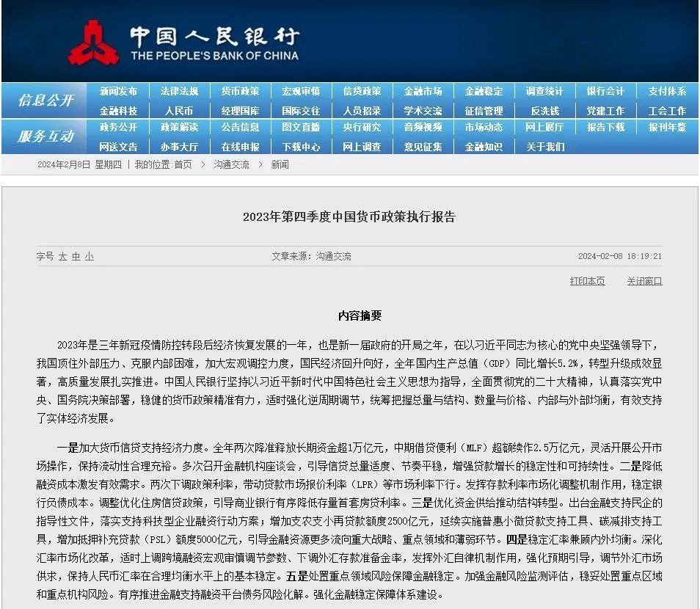Open 报告下载 link
Image resolution: width=700 pixels, height=609 pixels.
(606, 127)
